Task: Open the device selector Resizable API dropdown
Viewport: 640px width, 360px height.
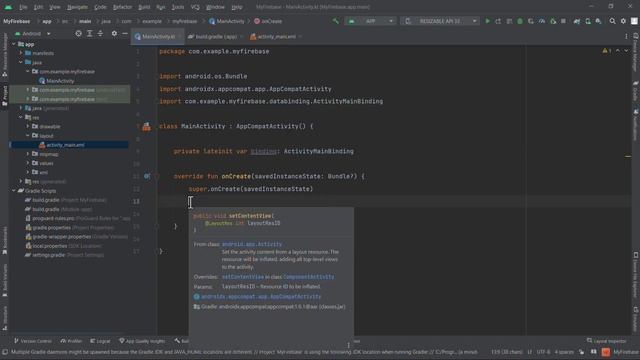Action: (440, 21)
